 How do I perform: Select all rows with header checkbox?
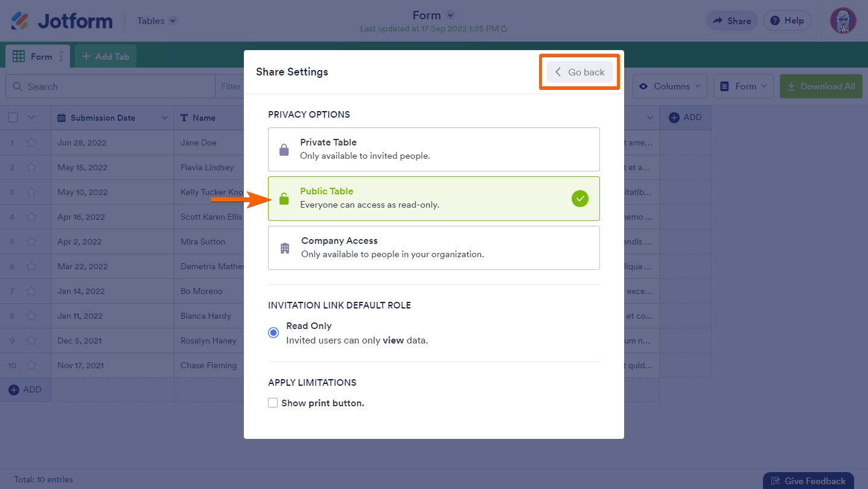(x=13, y=118)
